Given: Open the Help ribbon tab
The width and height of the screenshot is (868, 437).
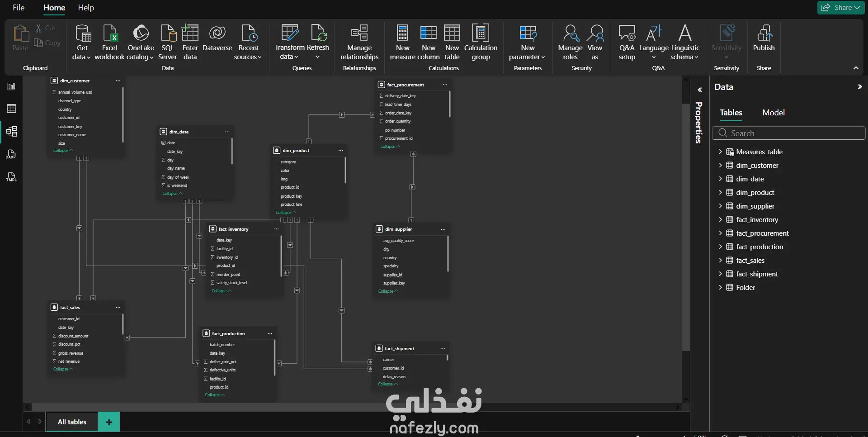Looking at the screenshot, I should [x=86, y=8].
